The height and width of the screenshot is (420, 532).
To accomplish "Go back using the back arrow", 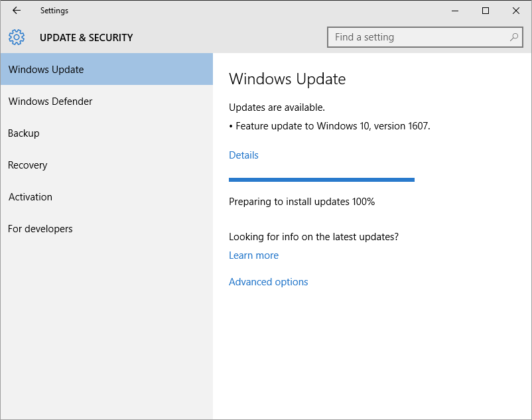I will pos(17,11).
